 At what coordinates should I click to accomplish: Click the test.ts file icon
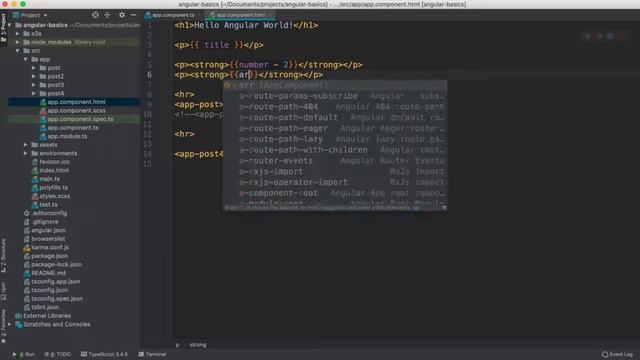(x=35, y=205)
